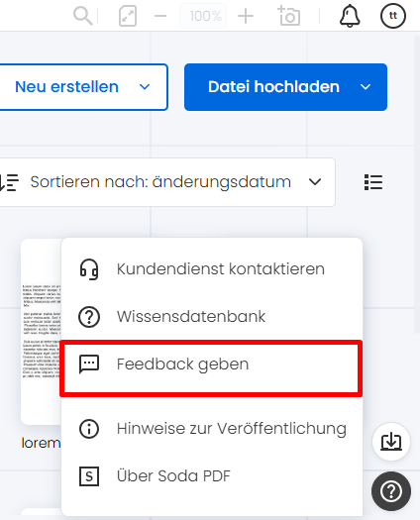The image size is (420, 520).
Task: Open notifications bell
Action: [x=350, y=16]
